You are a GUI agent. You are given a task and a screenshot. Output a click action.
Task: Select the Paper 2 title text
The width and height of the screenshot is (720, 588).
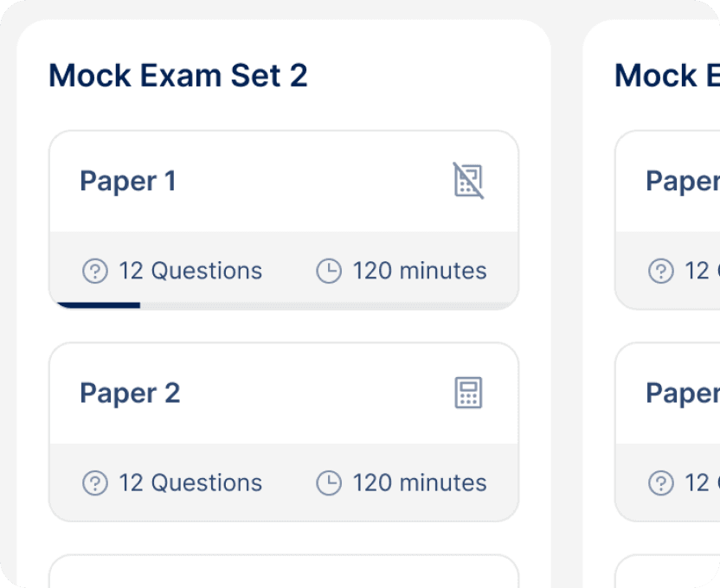point(130,393)
